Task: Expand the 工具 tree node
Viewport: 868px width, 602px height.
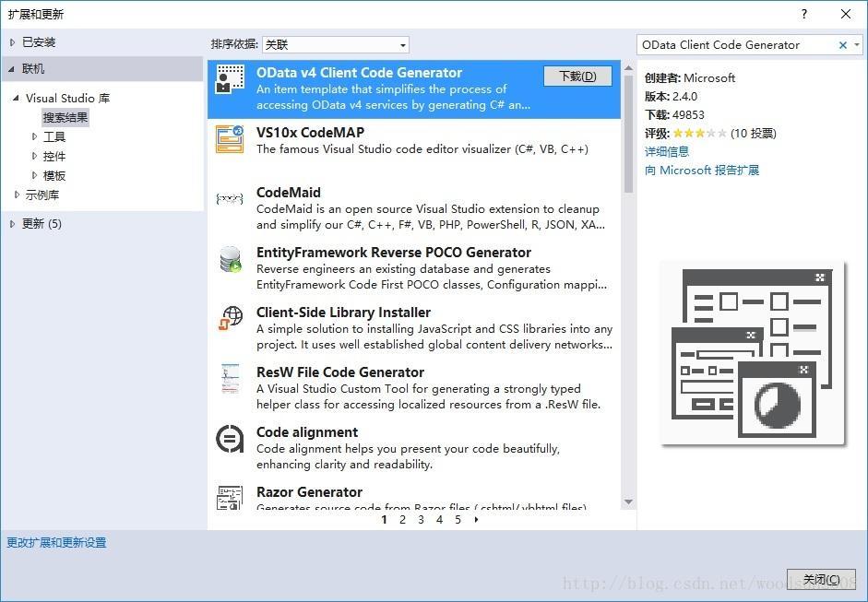Action: click(34, 136)
